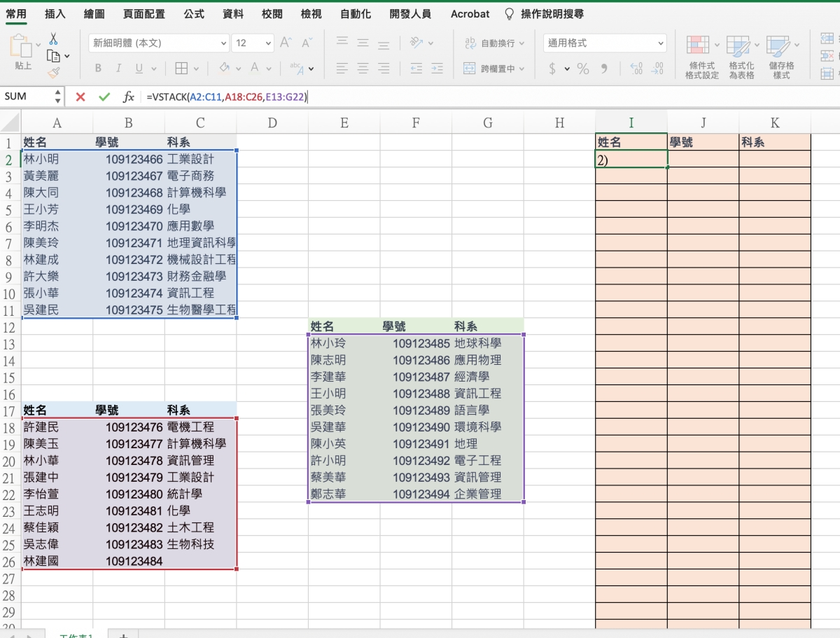840x638 pixels.
Task: Click the 自動換行 wrap text button
Action: point(494,43)
